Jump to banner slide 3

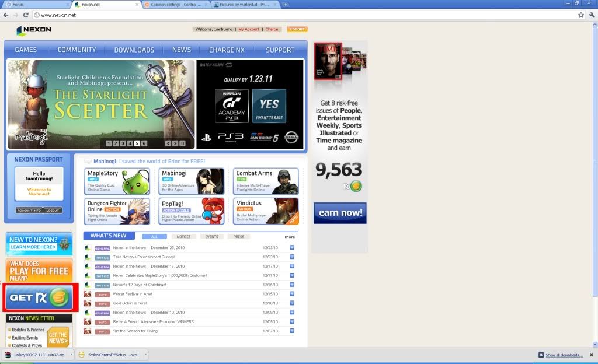pyautogui.click(x=123, y=143)
